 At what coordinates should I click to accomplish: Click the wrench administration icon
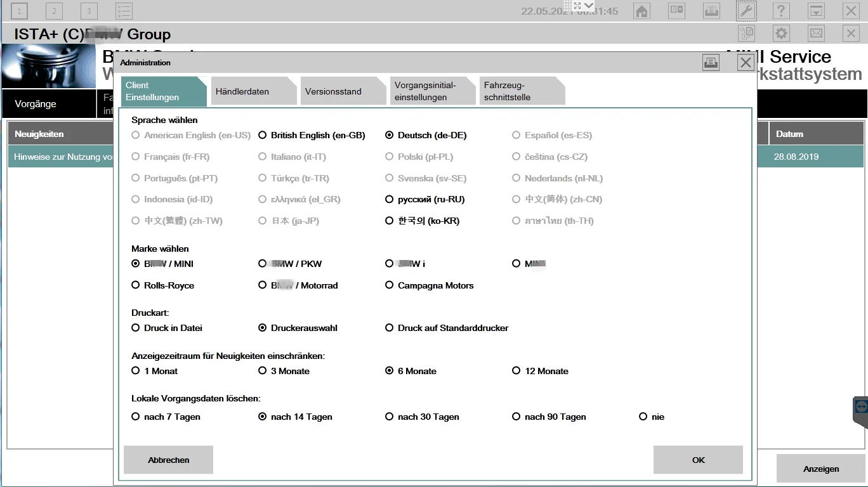(746, 11)
